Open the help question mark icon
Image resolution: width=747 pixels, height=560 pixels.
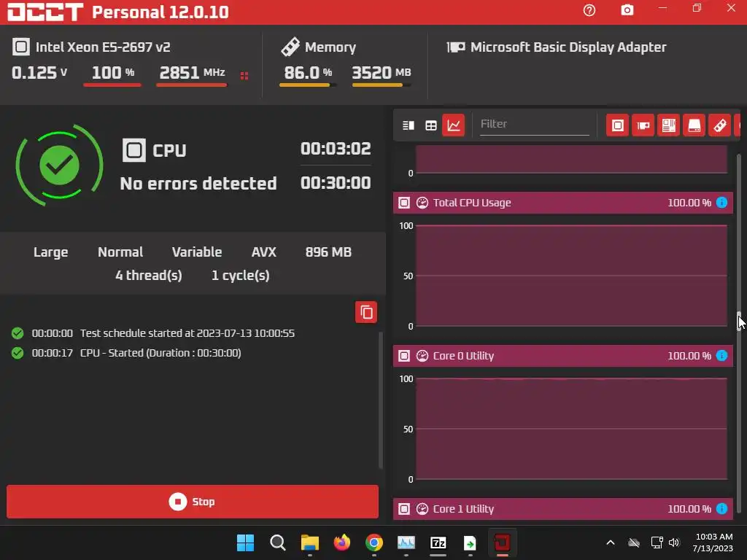[589, 10]
